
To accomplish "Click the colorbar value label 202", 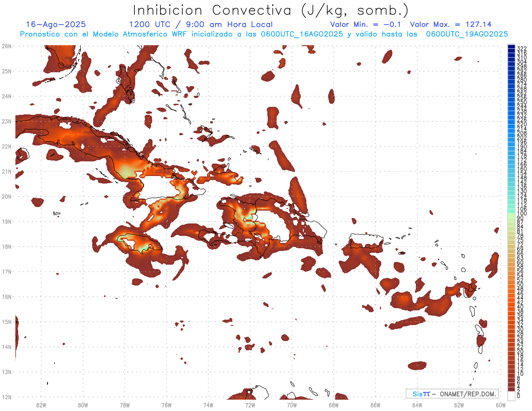I will [522, 137].
